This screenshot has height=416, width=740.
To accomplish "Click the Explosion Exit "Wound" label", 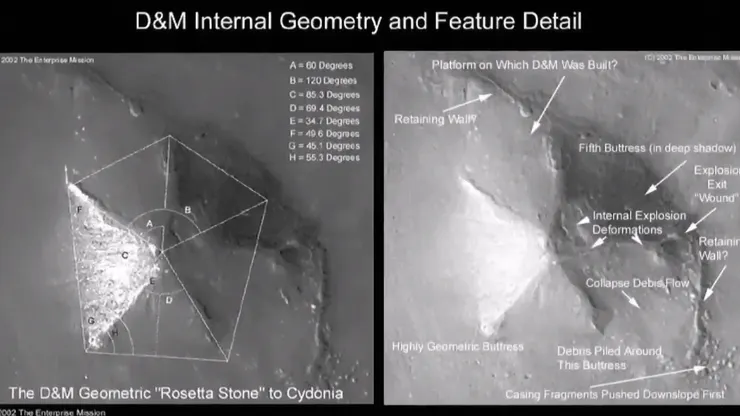I will (716, 184).
